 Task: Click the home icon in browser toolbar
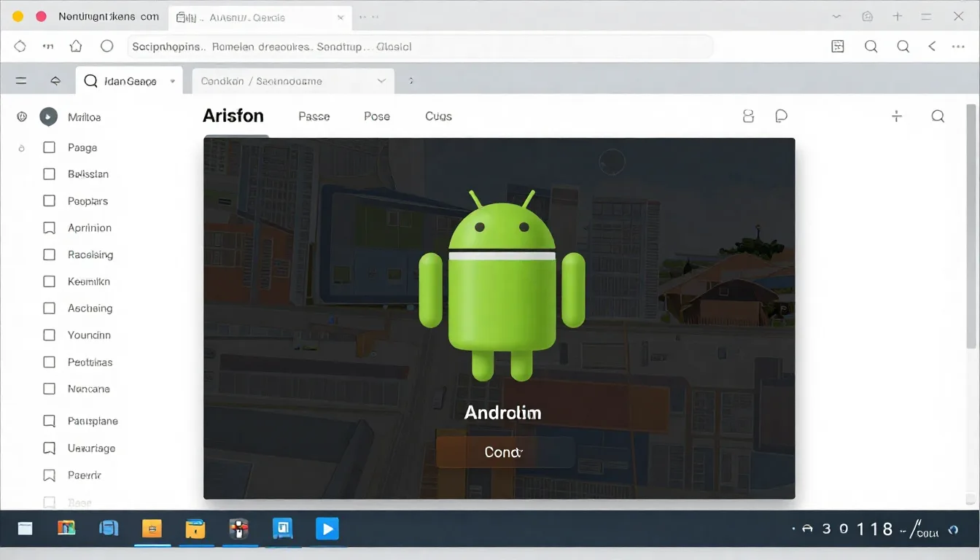coord(76,46)
